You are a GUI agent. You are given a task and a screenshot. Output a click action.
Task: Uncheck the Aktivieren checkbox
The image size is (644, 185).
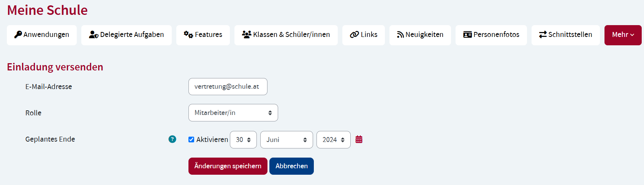tap(191, 140)
